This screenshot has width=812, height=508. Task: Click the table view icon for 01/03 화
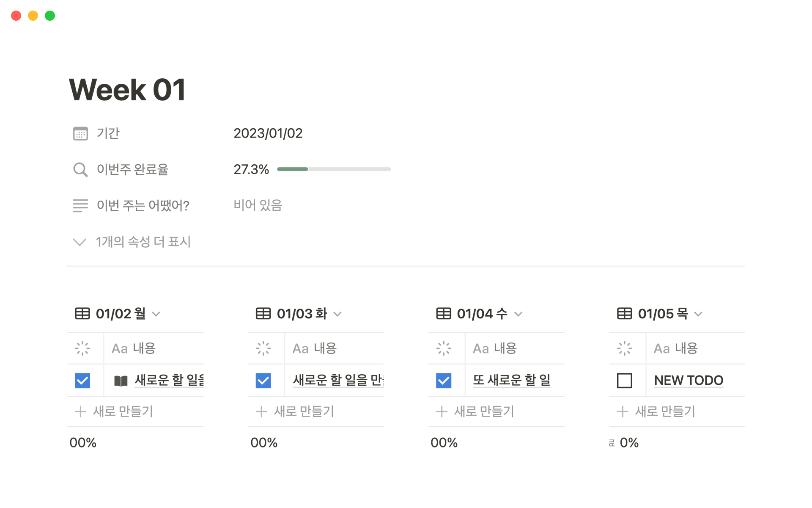(x=263, y=314)
